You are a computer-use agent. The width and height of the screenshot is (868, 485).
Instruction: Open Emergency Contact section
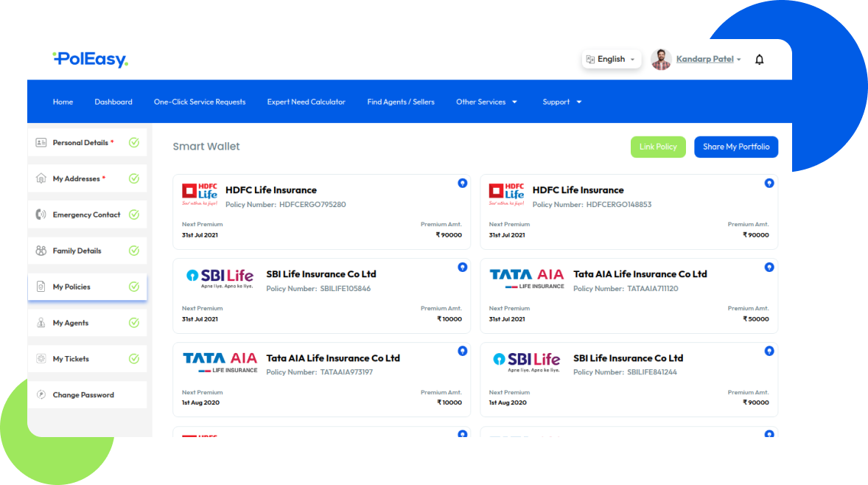click(88, 214)
